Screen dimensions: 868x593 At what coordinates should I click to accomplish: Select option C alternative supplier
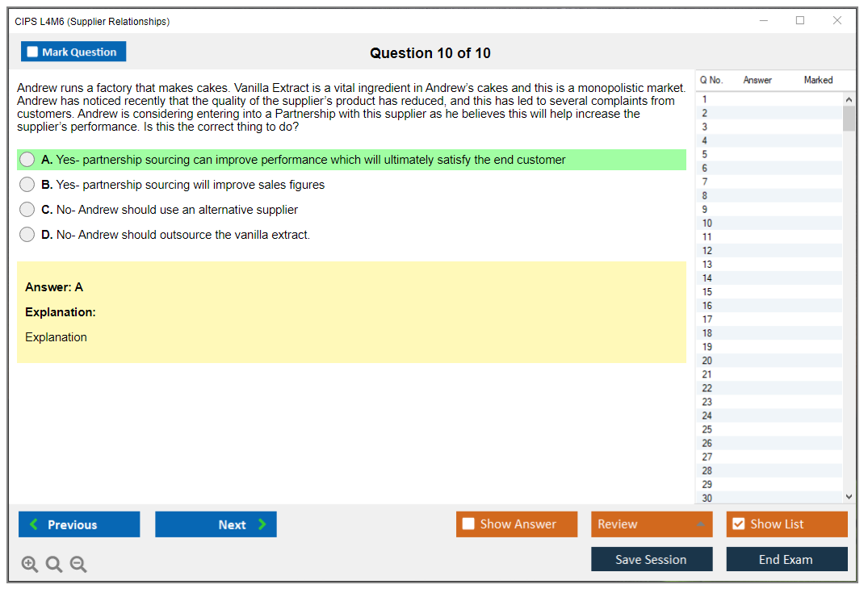pos(27,210)
